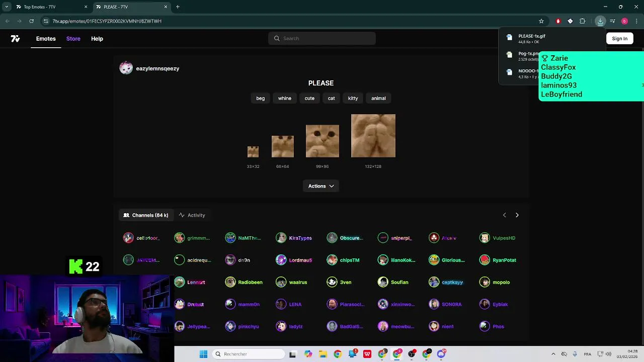Open the Soufian channel
The height and width of the screenshot is (362, 644).
pyautogui.click(x=393, y=282)
